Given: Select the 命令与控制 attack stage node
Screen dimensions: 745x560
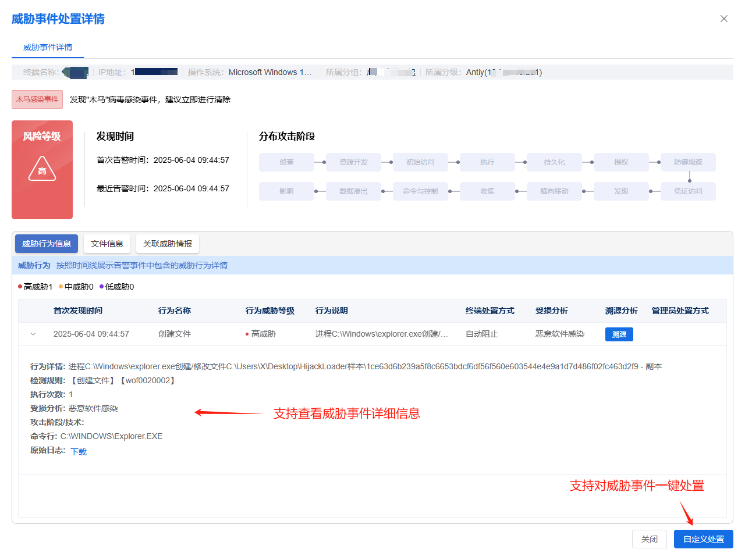Looking at the screenshot, I should pyautogui.click(x=420, y=191).
